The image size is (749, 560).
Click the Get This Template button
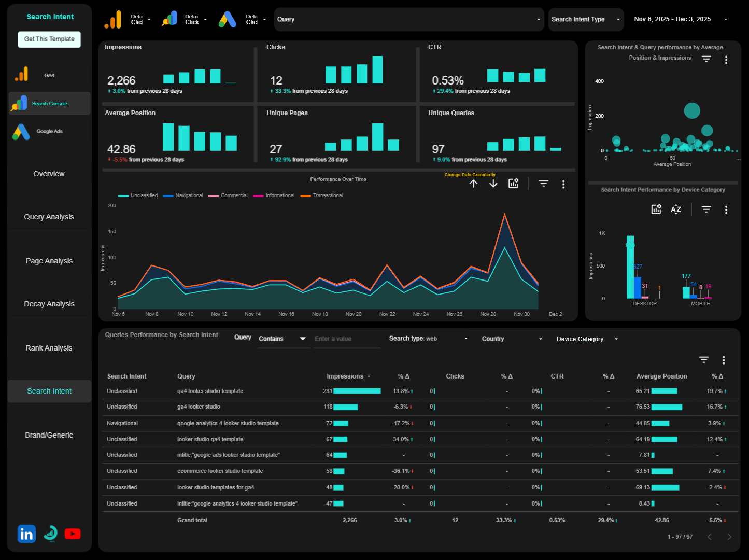pyautogui.click(x=49, y=39)
